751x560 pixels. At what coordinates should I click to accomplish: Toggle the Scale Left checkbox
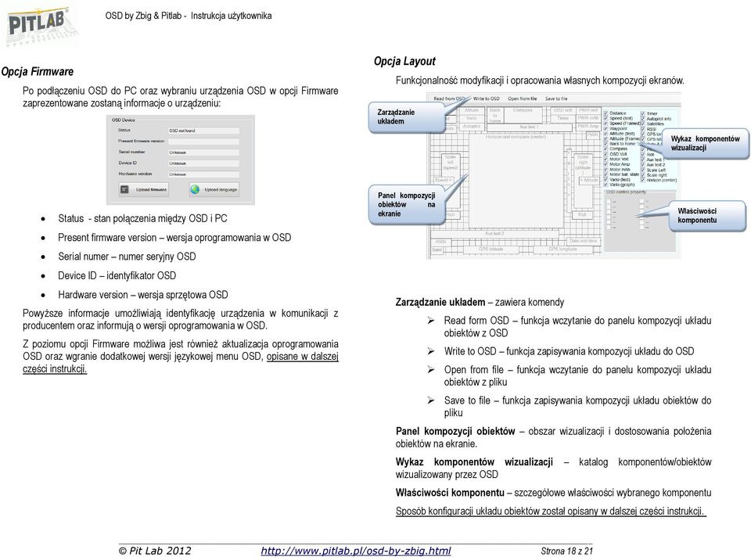pos(643,170)
